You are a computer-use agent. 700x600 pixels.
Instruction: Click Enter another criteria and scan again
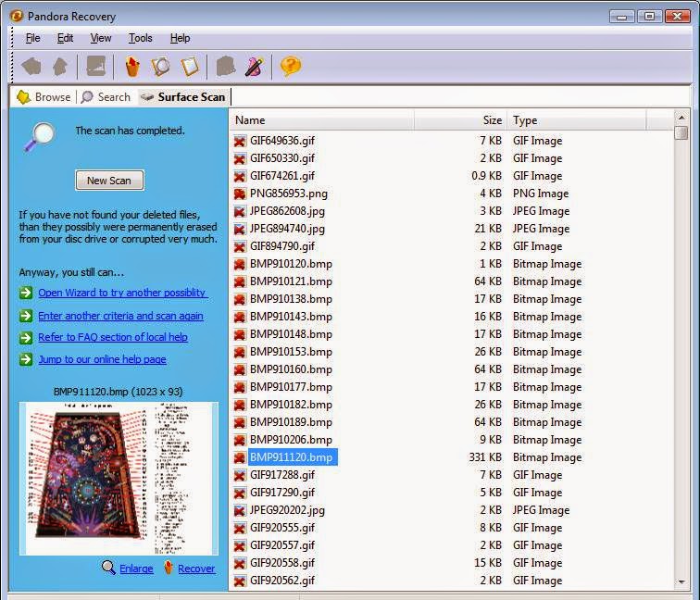[x=120, y=316]
